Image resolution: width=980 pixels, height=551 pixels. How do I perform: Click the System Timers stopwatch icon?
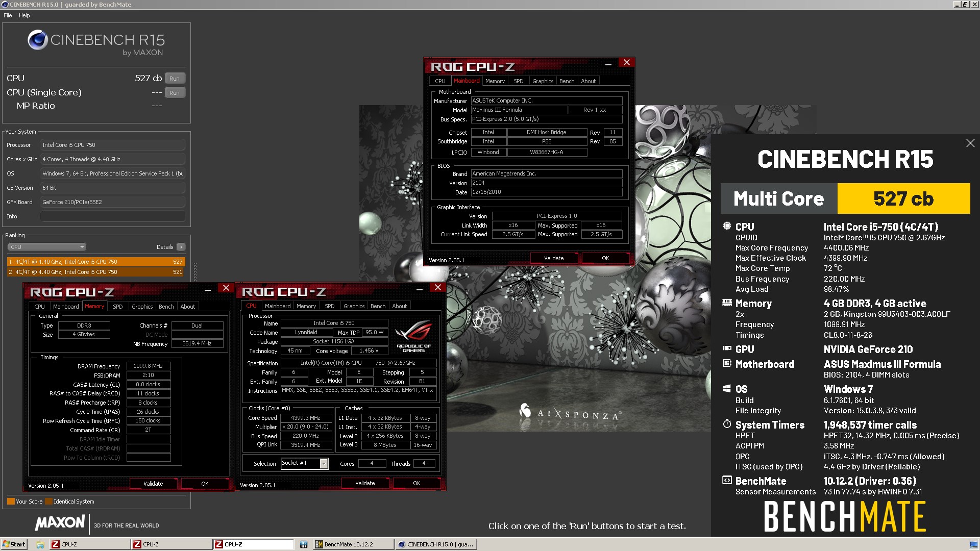coord(727,424)
